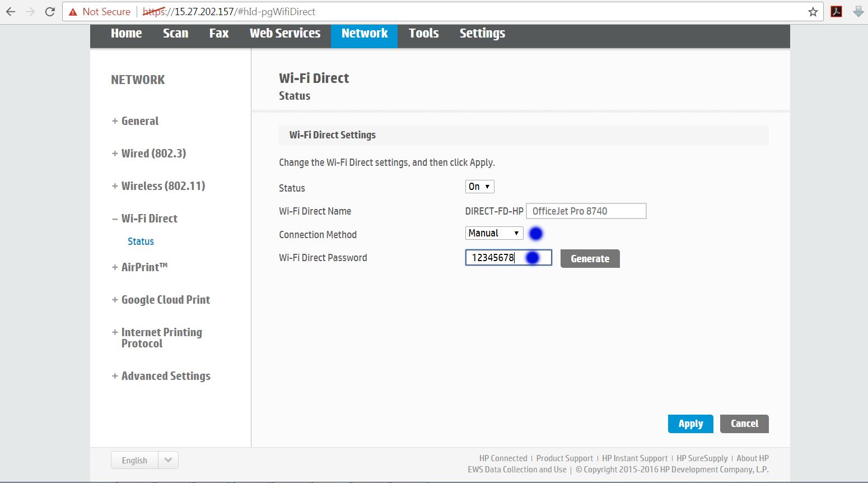Click the download arrow icon
The height and width of the screenshot is (483, 868).
point(858,11)
